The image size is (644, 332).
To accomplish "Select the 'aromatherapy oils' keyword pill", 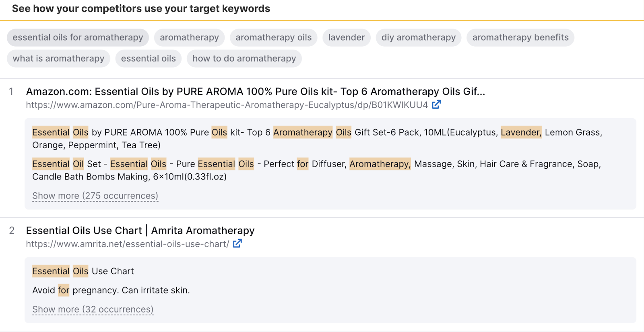I will pyautogui.click(x=273, y=37).
